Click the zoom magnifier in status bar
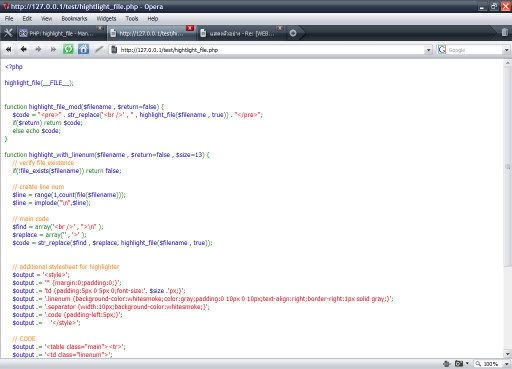 point(478,364)
